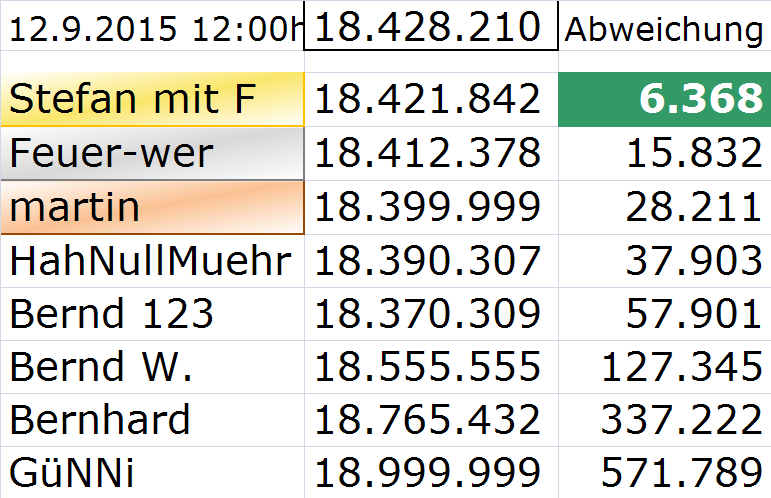Click the deviation cell showing 37.903
The height and width of the screenshot is (498, 771).
[x=664, y=261]
